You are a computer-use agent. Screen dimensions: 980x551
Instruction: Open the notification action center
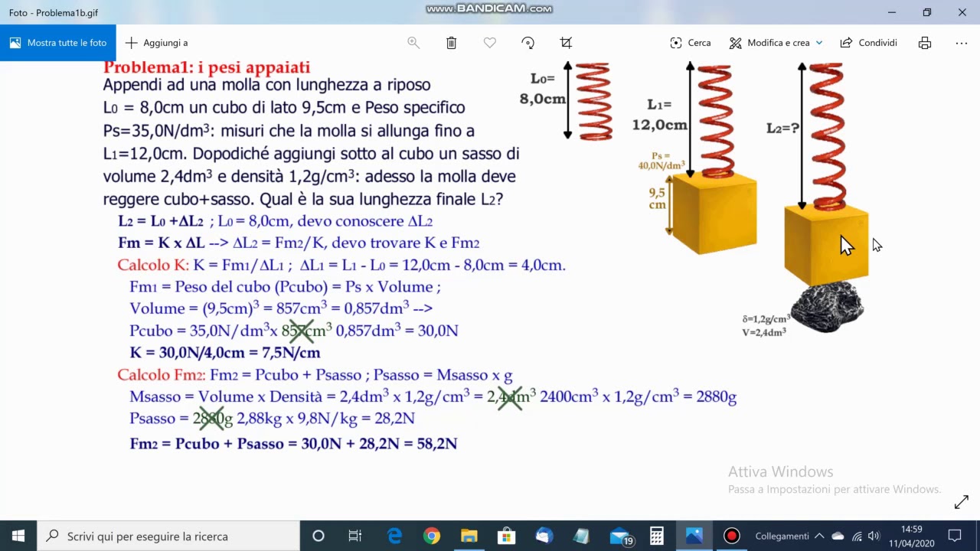(x=955, y=536)
